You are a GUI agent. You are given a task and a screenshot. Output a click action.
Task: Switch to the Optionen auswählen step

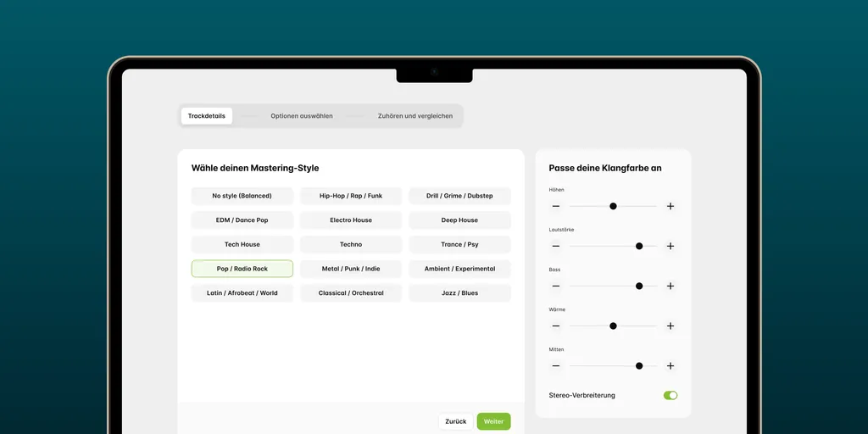tap(302, 116)
